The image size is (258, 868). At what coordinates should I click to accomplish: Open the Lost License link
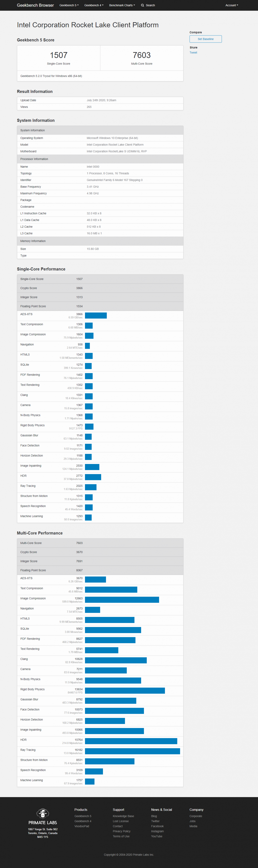click(121, 821)
